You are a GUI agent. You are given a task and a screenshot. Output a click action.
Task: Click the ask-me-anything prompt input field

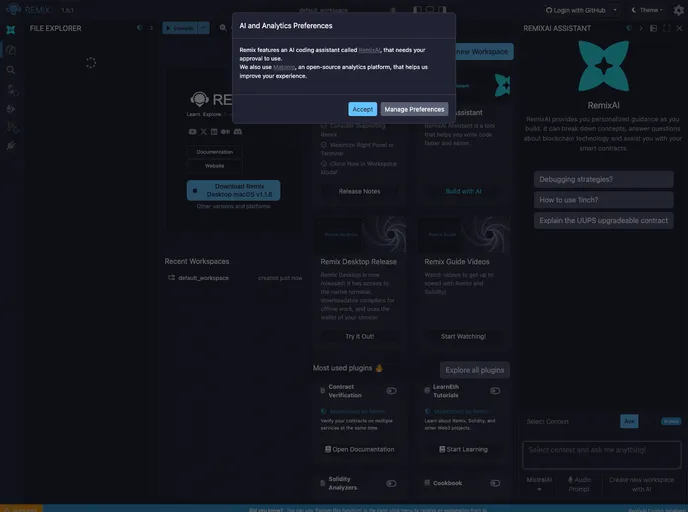[x=601, y=450]
